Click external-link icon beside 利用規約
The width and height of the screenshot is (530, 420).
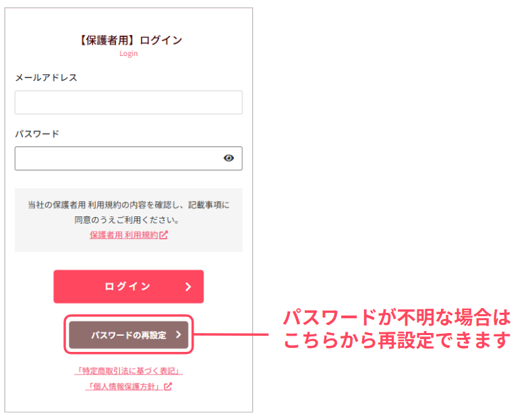click(x=164, y=235)
